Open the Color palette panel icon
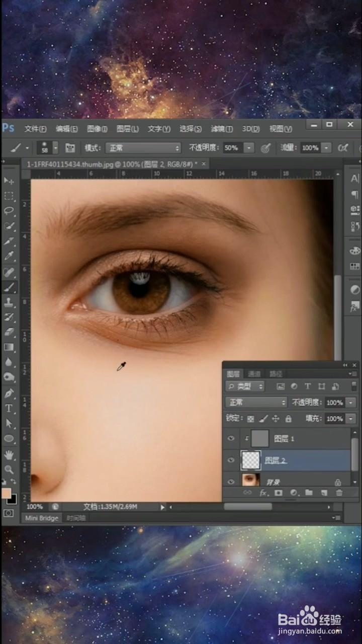This screenshot has height=644, width=362. coord(355,251)
